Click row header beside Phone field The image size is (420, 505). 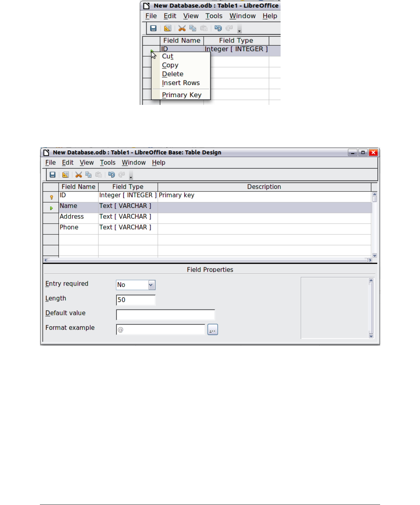coord(51,229)
